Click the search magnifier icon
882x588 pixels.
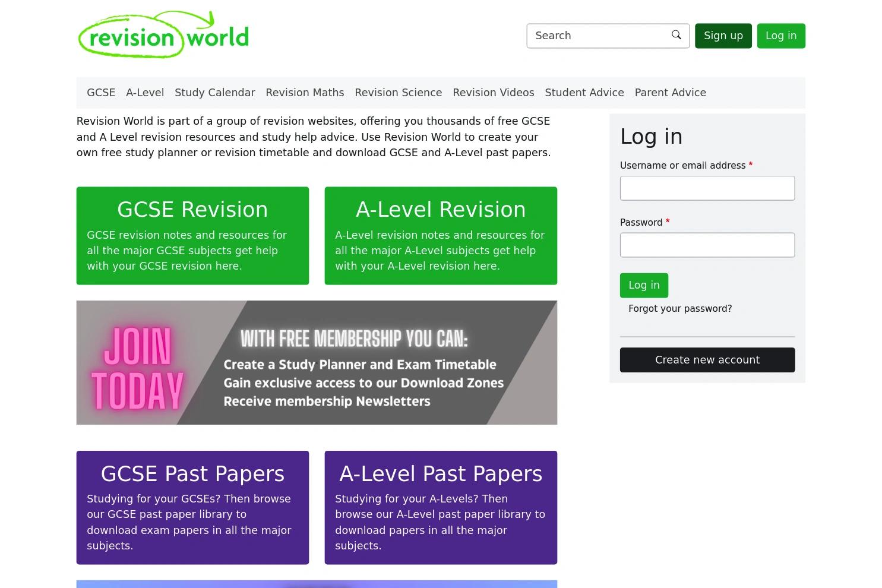pos(676,35)
